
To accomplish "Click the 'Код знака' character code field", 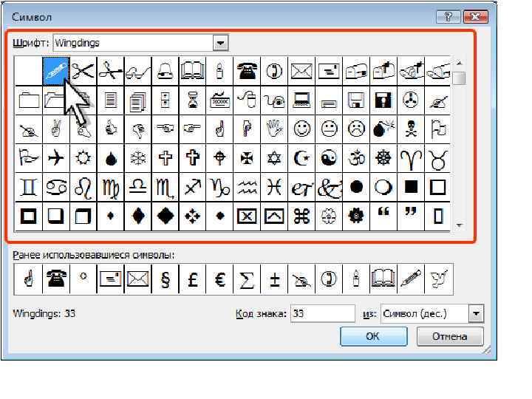I will click(x=323, y=313).
